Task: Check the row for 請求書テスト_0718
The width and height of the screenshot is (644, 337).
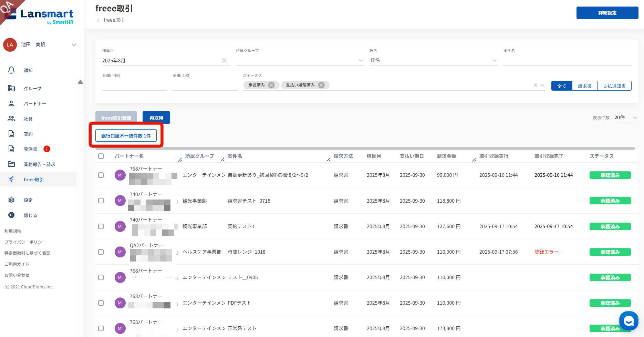Action: 101,201
